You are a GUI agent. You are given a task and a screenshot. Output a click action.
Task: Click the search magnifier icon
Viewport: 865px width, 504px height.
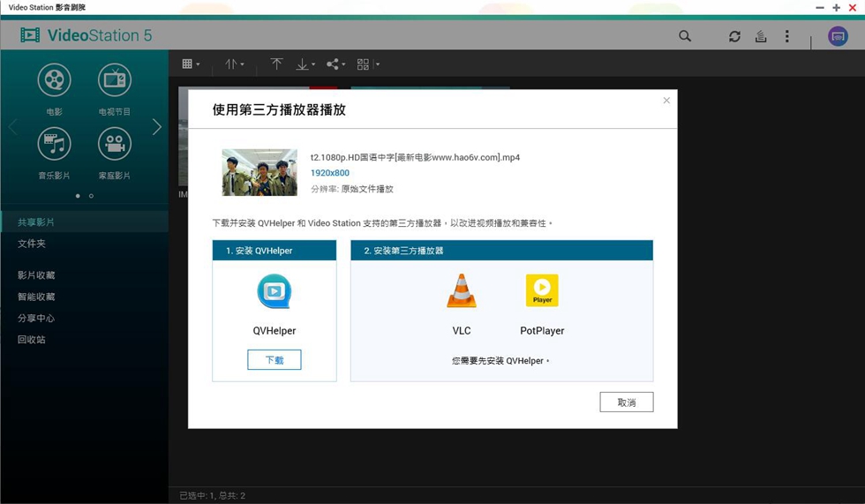(x=685, y=36)
